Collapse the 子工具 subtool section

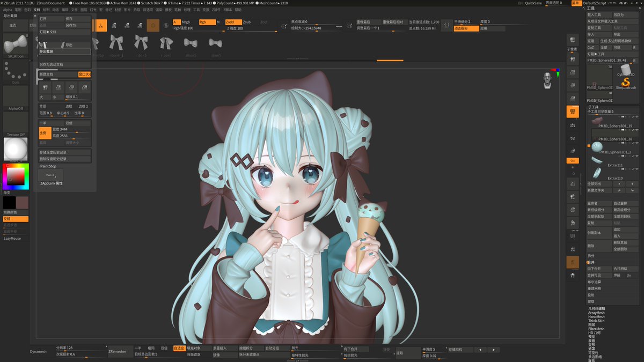point(593,107)
